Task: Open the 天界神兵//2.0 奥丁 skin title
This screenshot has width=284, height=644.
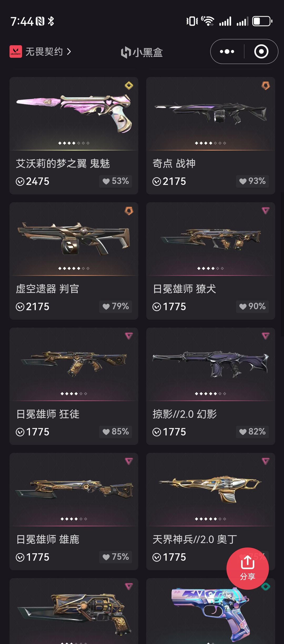Action: pos(195,539)
